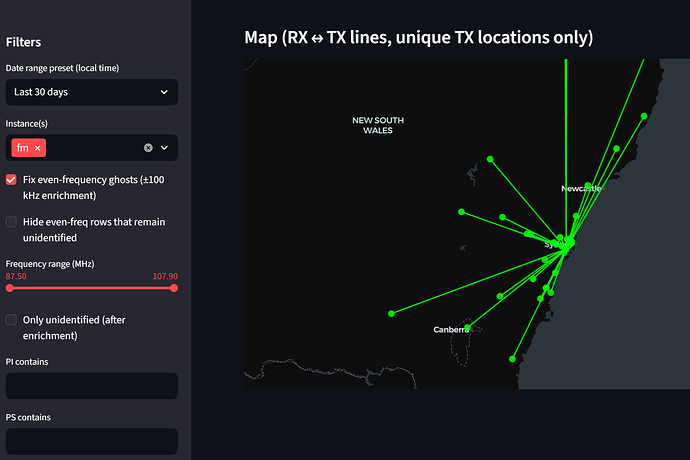
Task: Enable Only unidentified checkbox
Action: [11, 320]
